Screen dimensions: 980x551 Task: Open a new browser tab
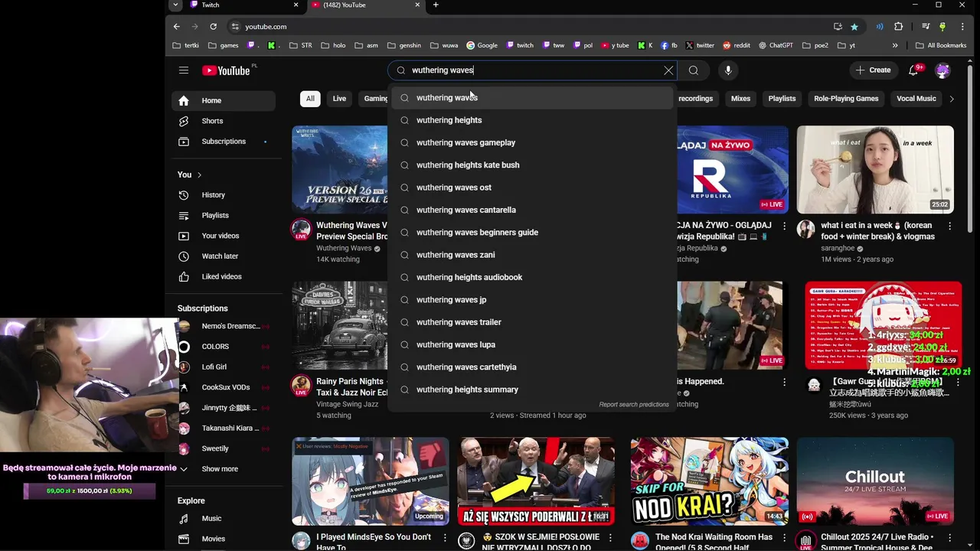point(436,5)
